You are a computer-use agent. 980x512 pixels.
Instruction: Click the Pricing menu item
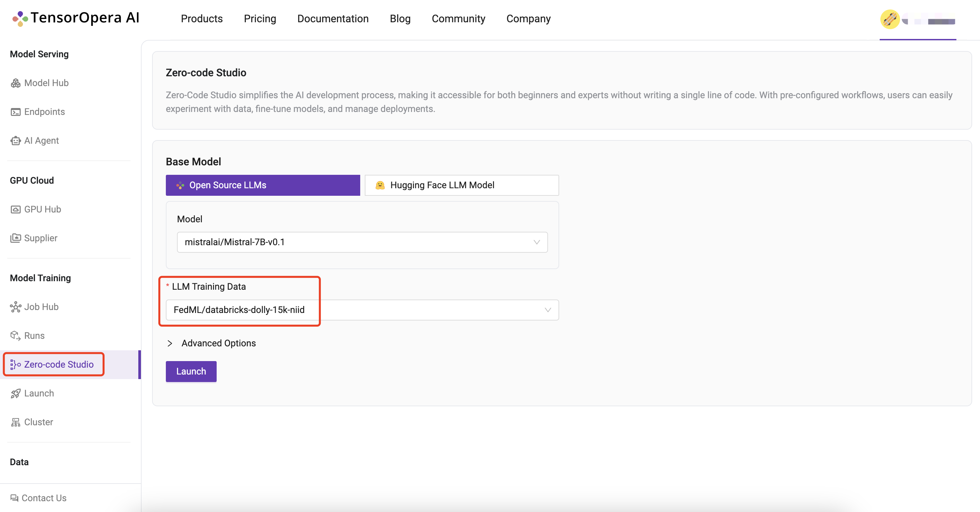(x=261, y=18)
